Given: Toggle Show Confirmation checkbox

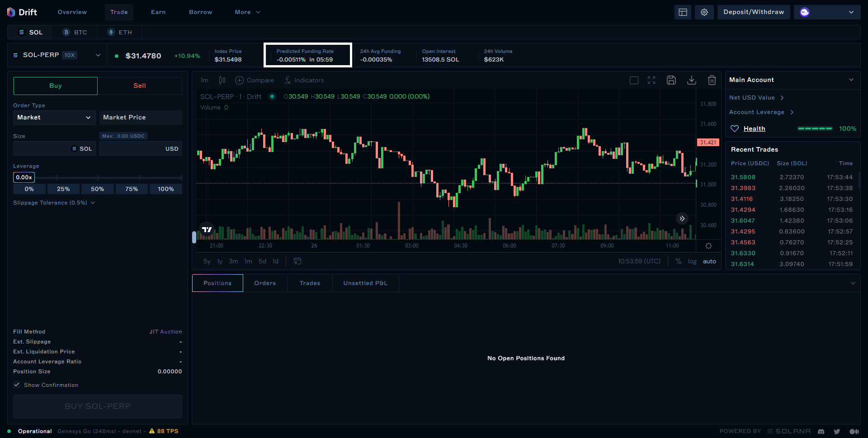Looking at the screenshot, I should [x=17, y=385].
